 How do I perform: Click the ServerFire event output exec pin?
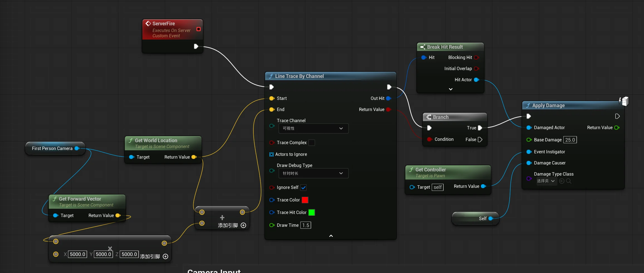pyautogui.click(x=196, y=46)
